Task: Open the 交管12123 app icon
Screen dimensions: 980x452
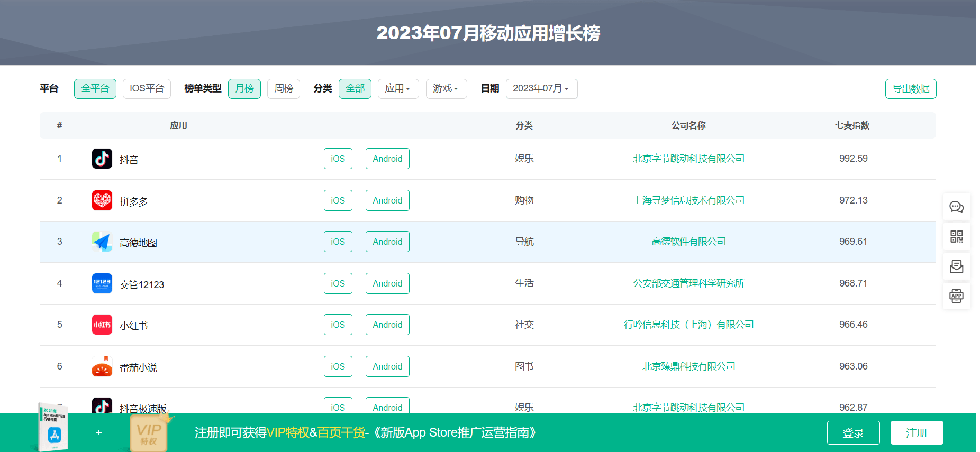Action: pos(102,283)
